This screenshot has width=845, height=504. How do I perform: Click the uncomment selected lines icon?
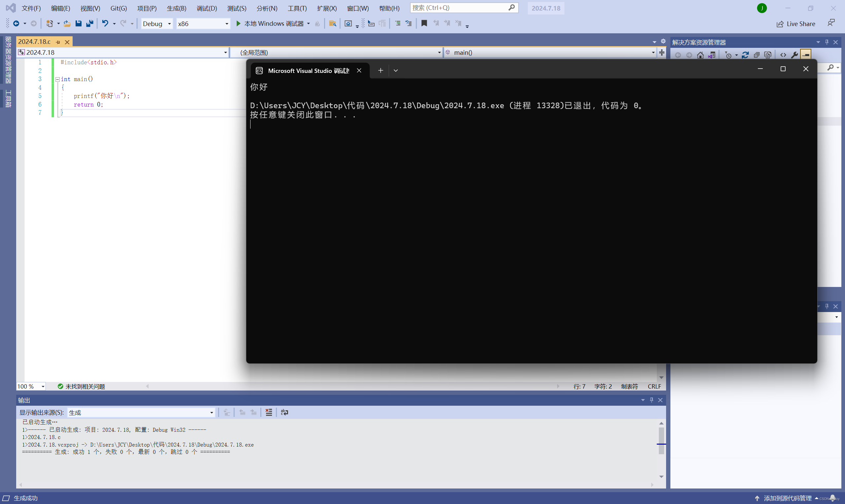(x=409, y=23)
